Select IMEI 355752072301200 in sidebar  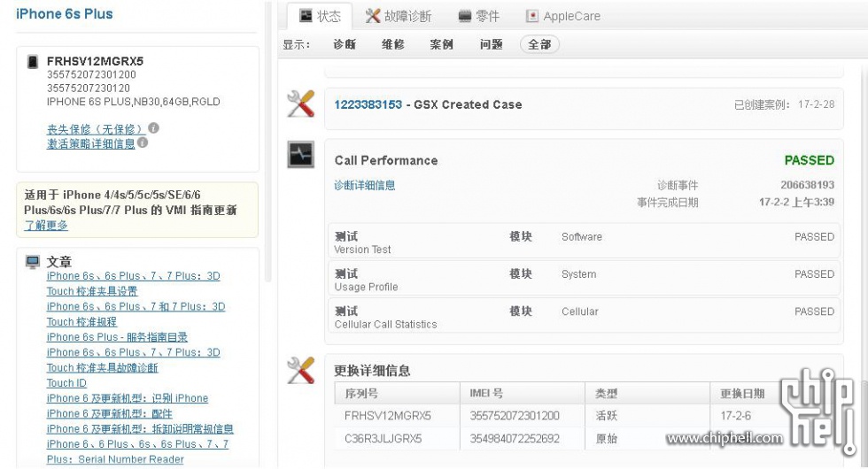click(x=91, y=74)
